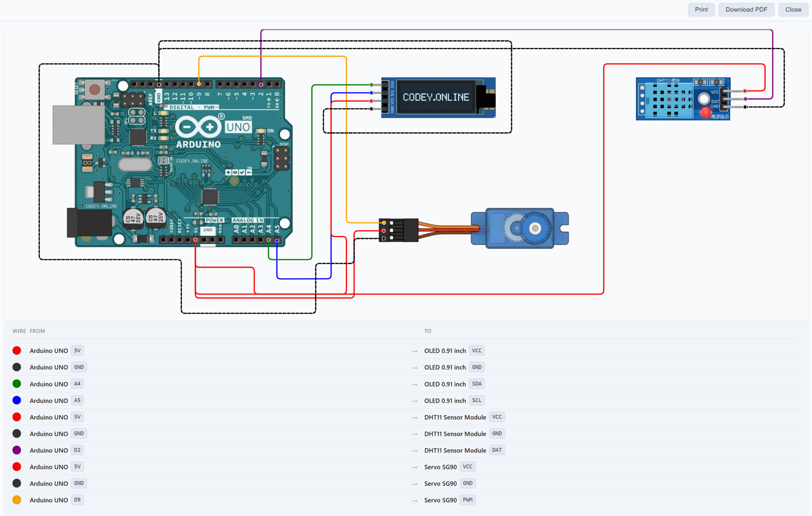
Task: Click the GND badge next to Servo SG90
Action: (x=468, y=483)
